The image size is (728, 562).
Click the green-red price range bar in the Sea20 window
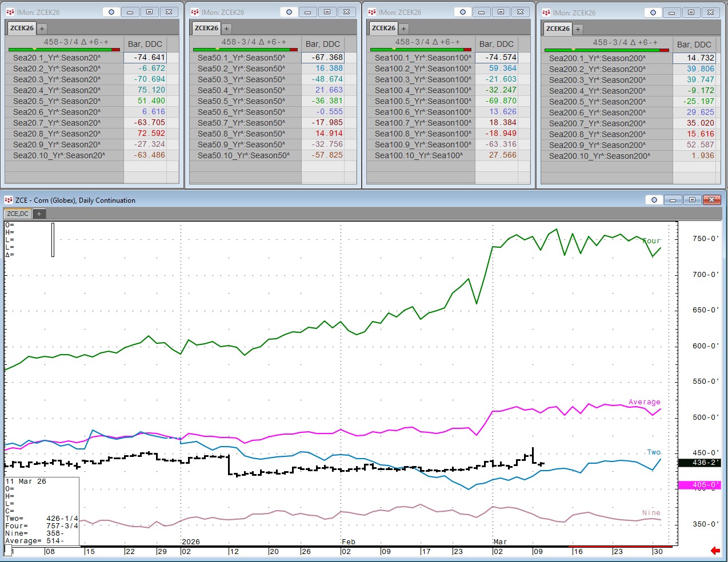point(64,50)
